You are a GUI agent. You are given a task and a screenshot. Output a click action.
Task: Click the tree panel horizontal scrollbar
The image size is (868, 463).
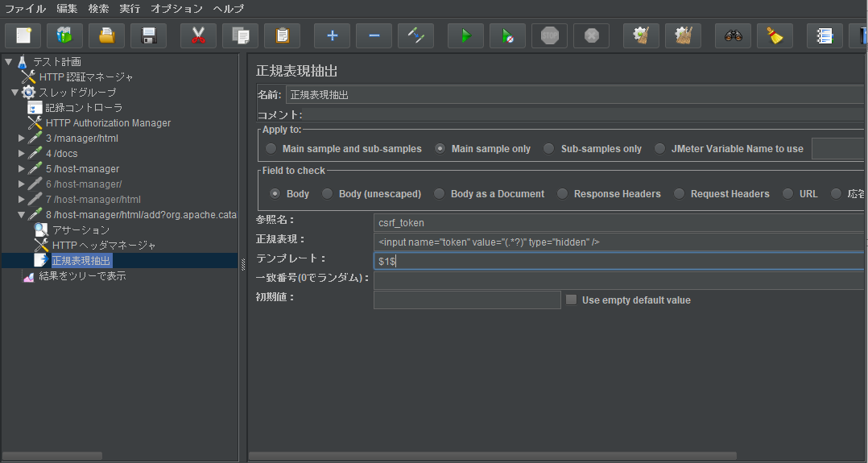[x=52, y=455]
